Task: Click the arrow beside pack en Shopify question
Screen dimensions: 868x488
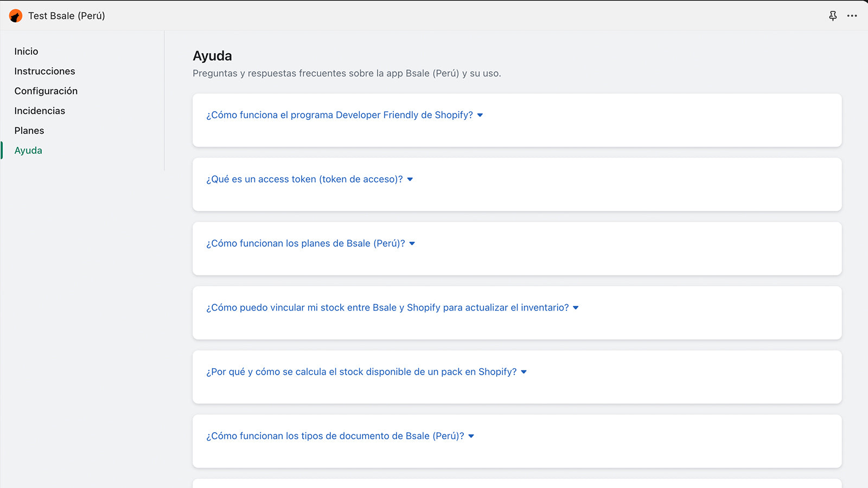Action: (524, 372)
